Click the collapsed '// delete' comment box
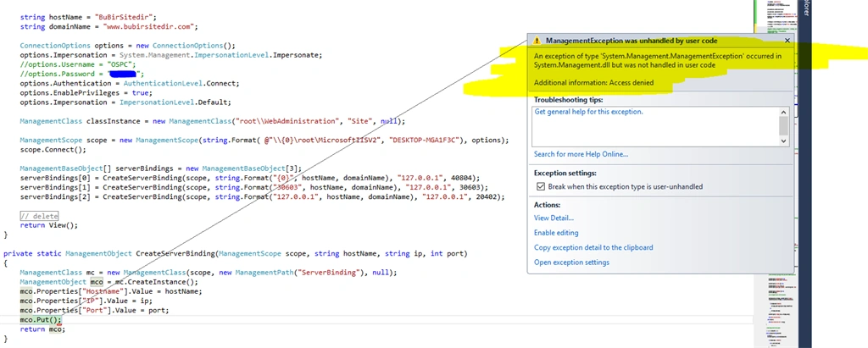The width and height of the screenshot is (868, 348). pyautogui.click(x=39, y=216)
